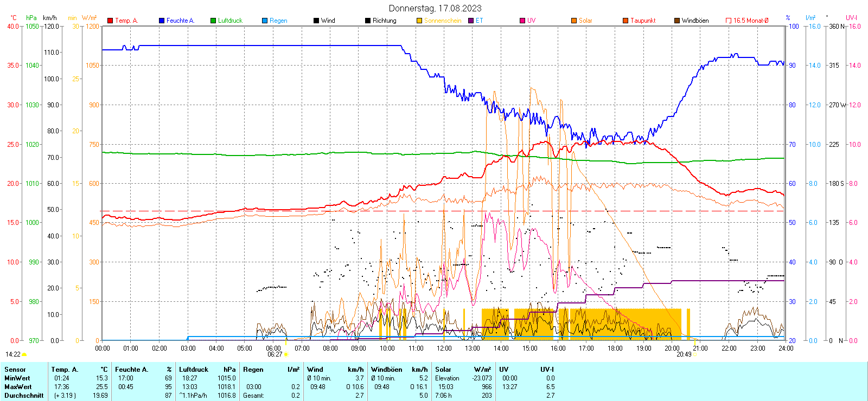The height and width of the screenshot is (401, 868).
Task: Click the 06:27 sunrise time marker
Action: click(x=275, y=354)
